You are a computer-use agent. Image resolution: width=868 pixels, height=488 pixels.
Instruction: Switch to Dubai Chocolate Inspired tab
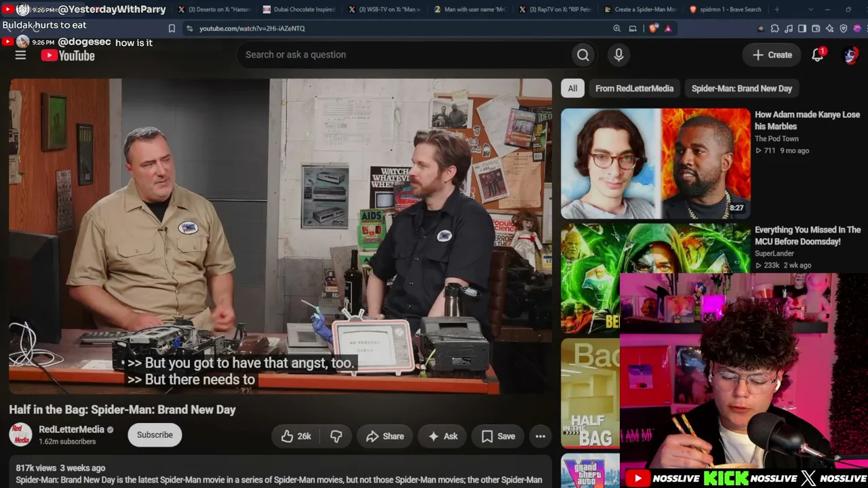(x=300, y=9)
